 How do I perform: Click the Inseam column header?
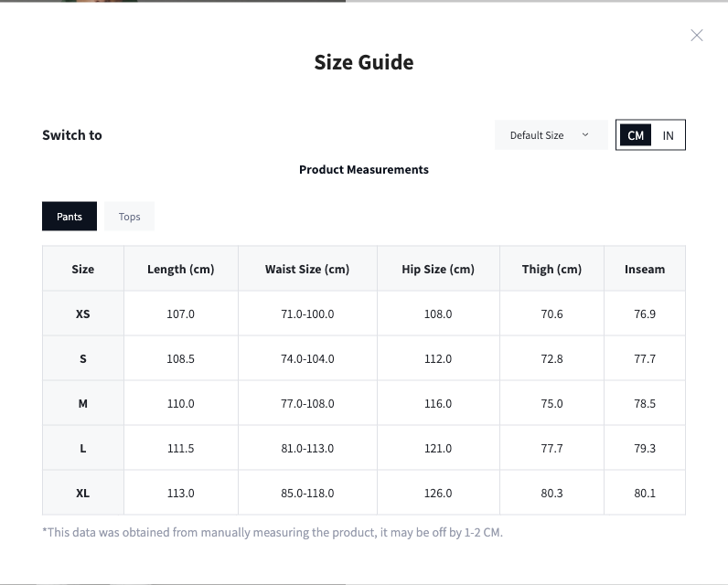point(645,269)
